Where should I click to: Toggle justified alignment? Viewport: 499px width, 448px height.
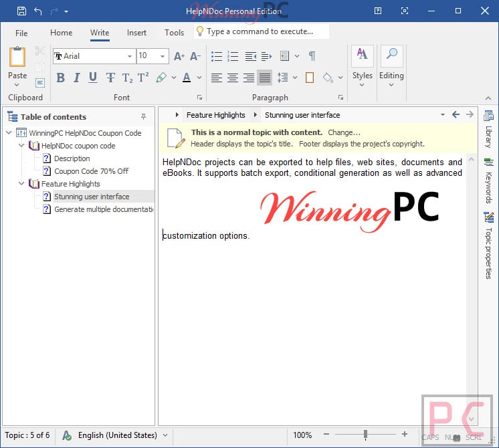265,78
